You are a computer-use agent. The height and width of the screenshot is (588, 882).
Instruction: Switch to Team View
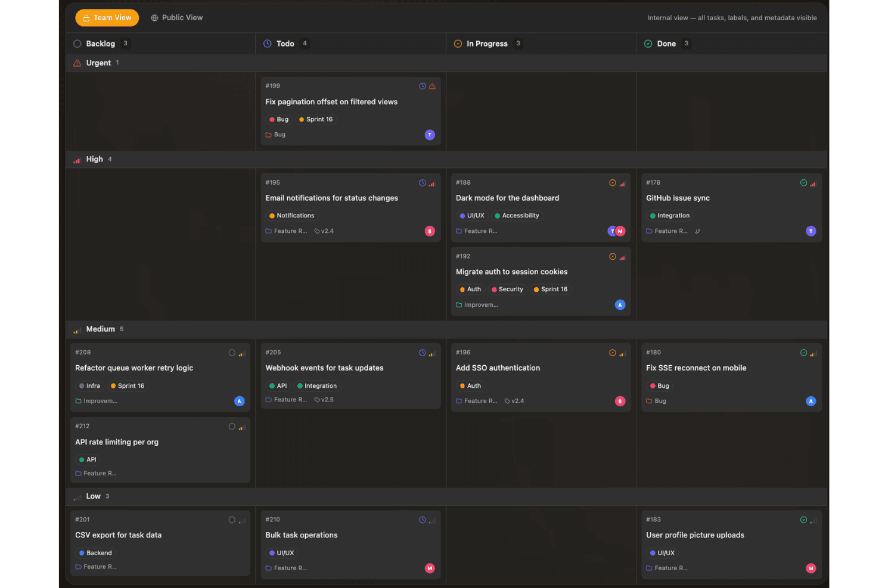click(x=107, y=18)
